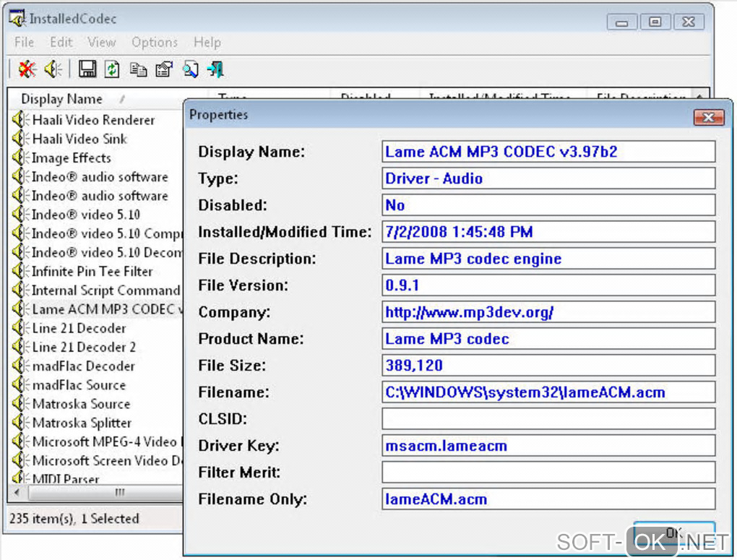
Task: Click the Filename path field
Action: point(548,392)
